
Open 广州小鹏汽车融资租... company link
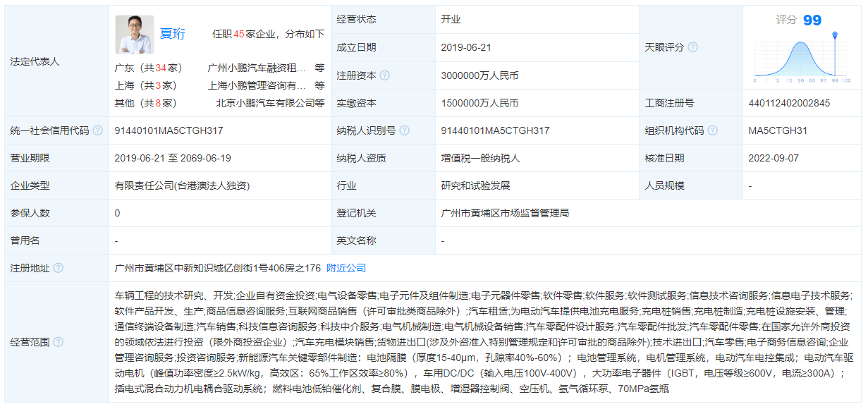pyautogui.click(x=257, y=68)
